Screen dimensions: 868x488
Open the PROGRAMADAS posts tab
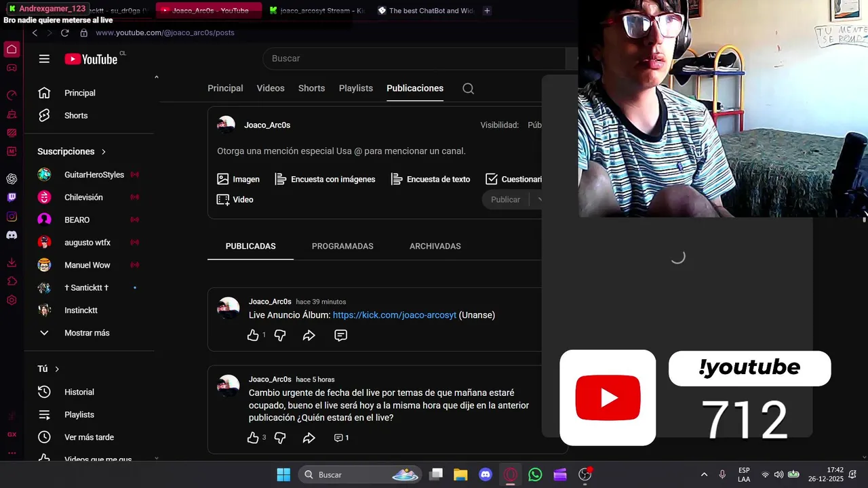pyautogui.click(x=342, y=246)
